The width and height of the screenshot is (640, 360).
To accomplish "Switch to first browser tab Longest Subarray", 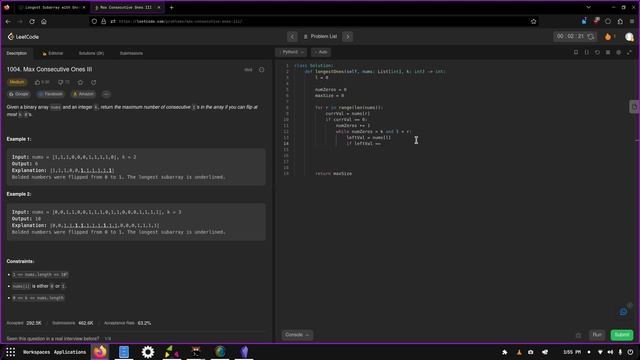I will coord(52,7).
